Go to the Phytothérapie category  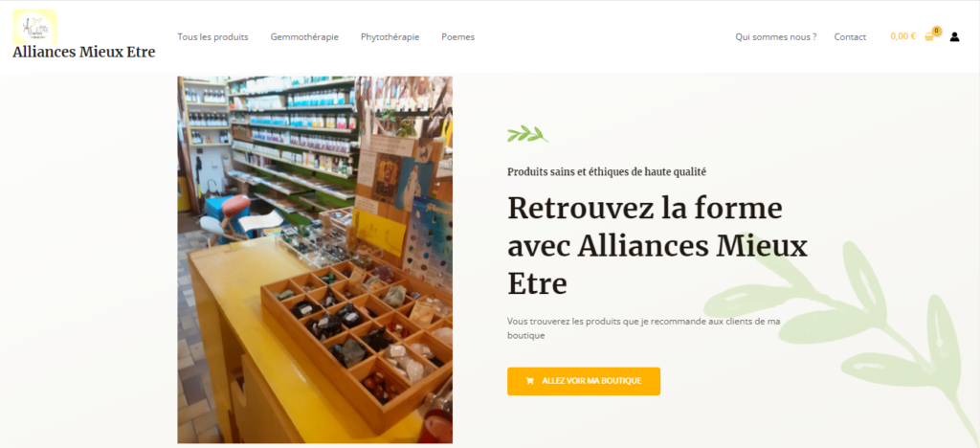[x=390, y=37]
